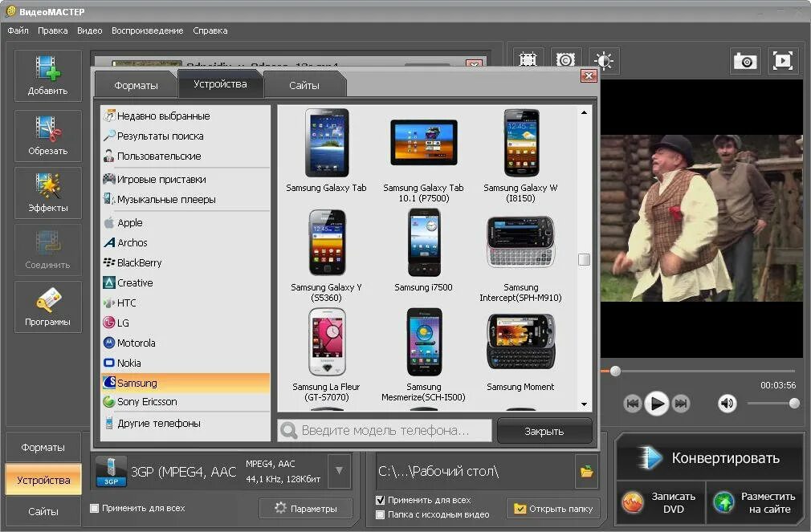Open the Справка menu
The width and height of the screenshot is (811, 532).
pos(210,30)
